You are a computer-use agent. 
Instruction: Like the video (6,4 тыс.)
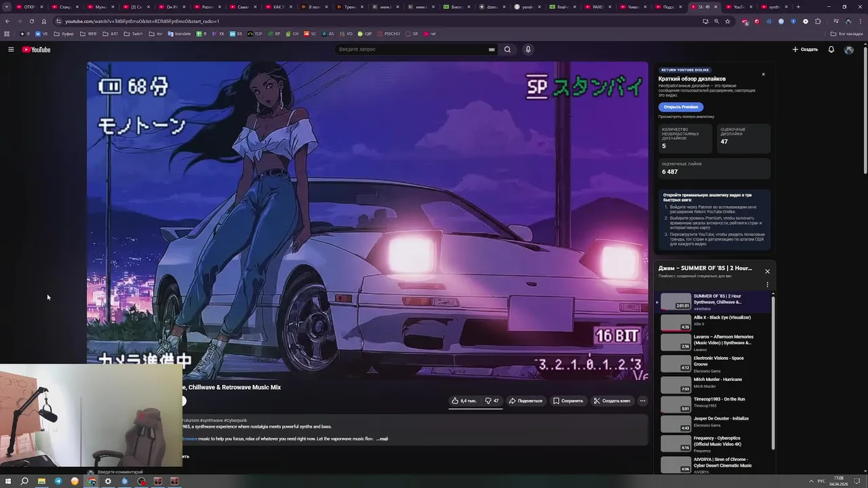tap(465, 401)
